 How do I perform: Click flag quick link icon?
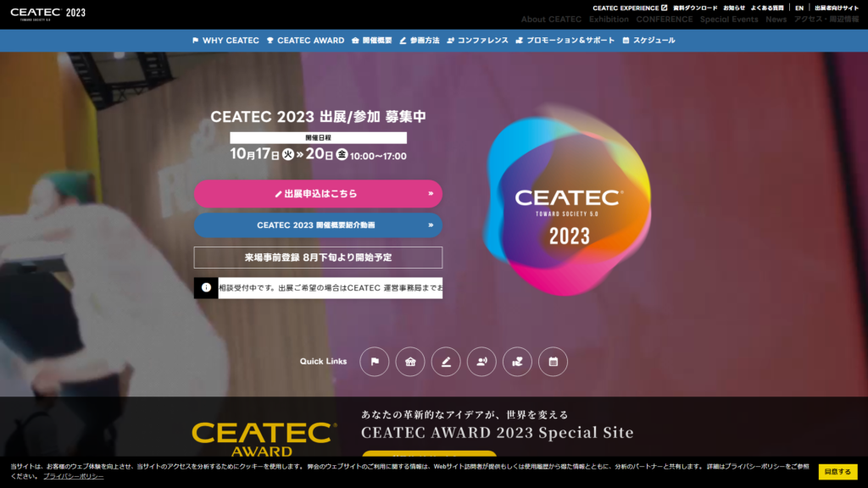[x=375, y=362]
